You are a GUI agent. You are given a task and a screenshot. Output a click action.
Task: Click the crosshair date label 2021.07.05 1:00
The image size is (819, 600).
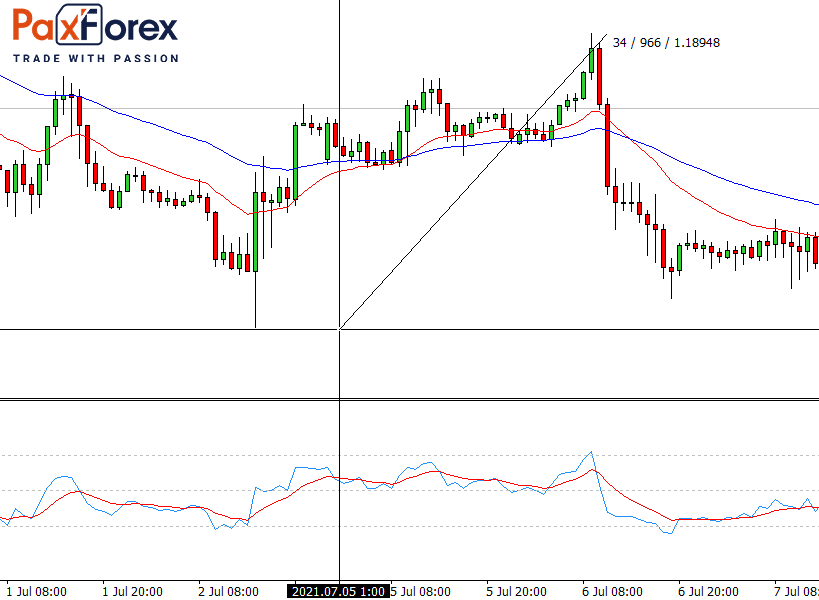tap(339, 591)
